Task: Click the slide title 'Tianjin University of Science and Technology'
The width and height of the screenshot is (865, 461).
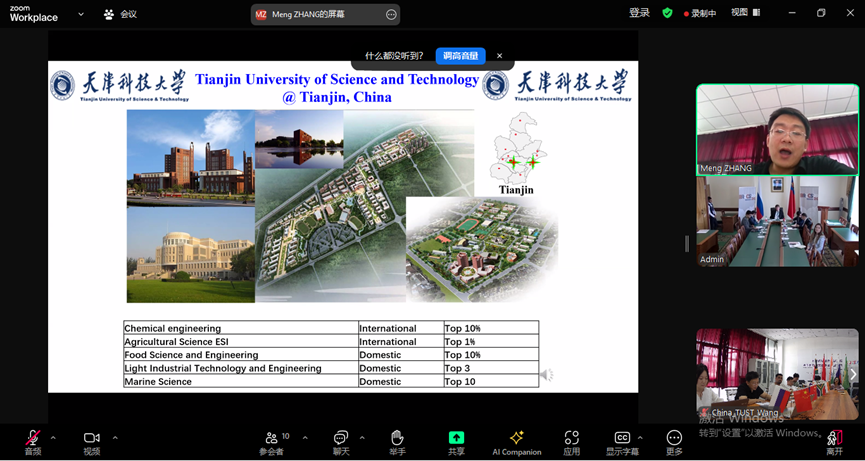Action: tap(337, 79)
